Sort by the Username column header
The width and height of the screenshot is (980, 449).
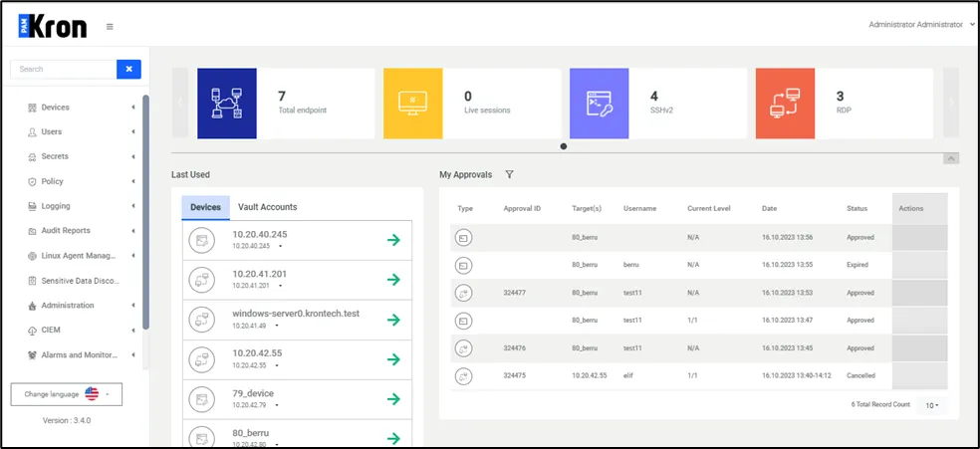639,209
